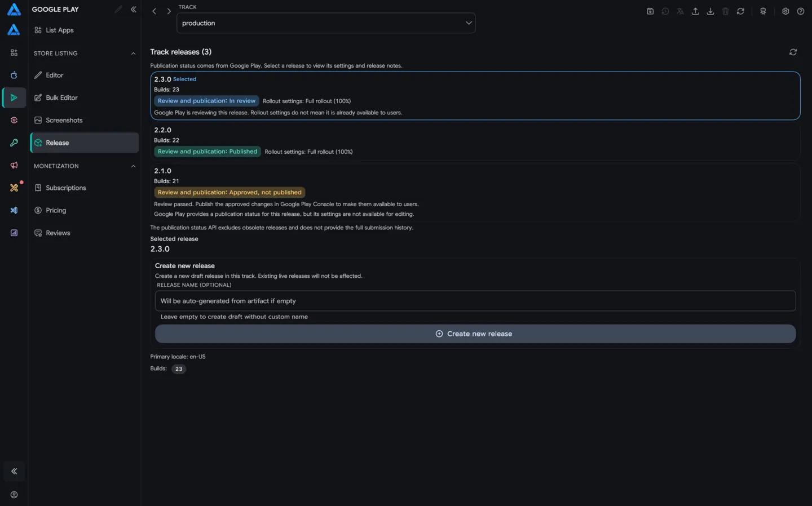Open Subscriptions under Monetization

[x=85, y=188]
